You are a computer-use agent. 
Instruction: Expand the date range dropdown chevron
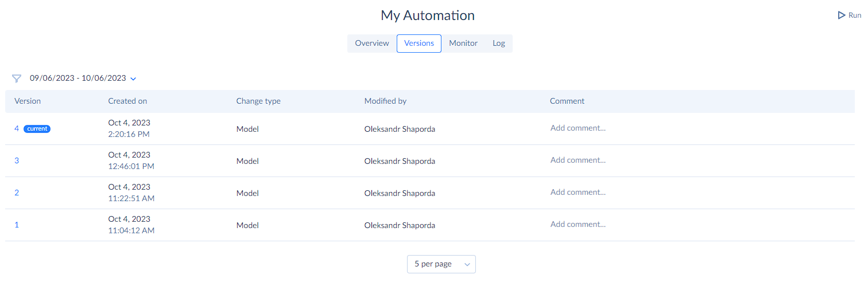pos(133,79)
